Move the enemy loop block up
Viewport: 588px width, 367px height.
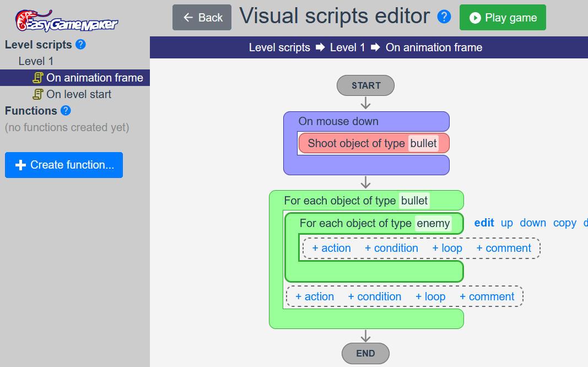click(506, 223)
